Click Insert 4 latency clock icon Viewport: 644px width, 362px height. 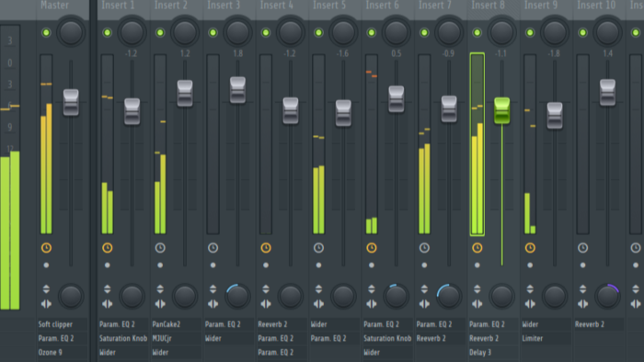pos(266,248)
